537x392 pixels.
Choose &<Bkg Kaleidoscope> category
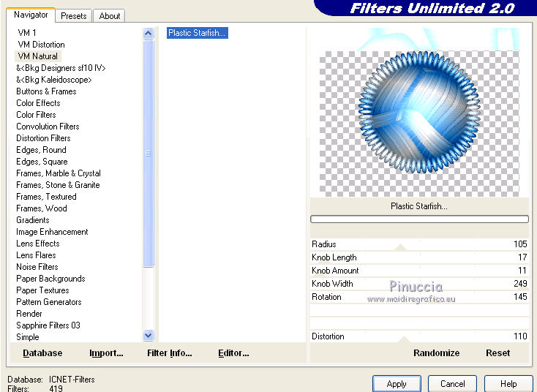[53, 80]
